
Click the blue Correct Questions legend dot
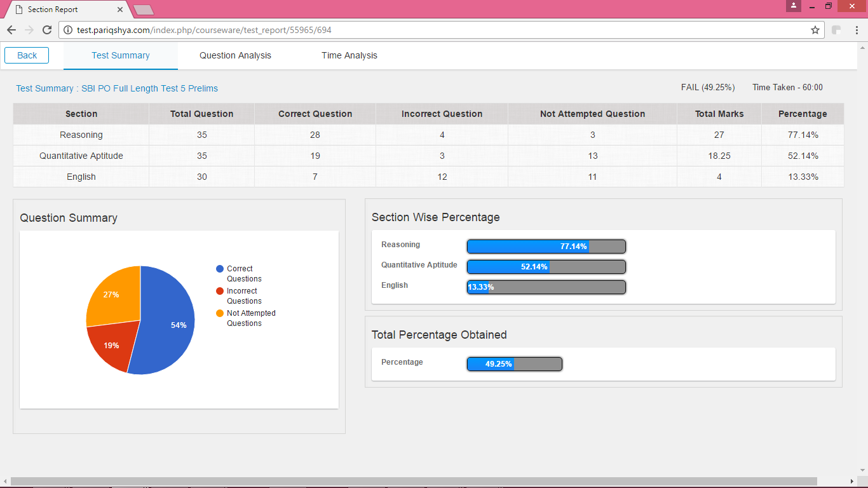(x=220, y=269)
